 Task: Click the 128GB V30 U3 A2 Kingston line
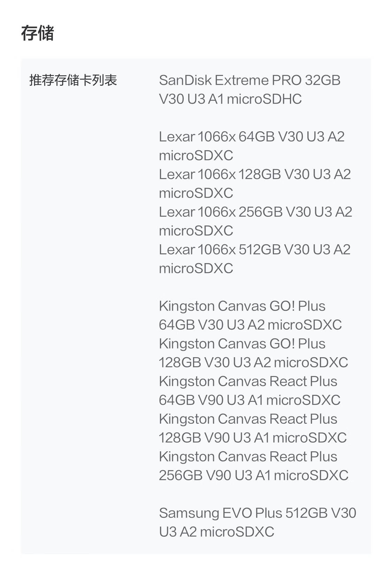(x=253, y=362)
